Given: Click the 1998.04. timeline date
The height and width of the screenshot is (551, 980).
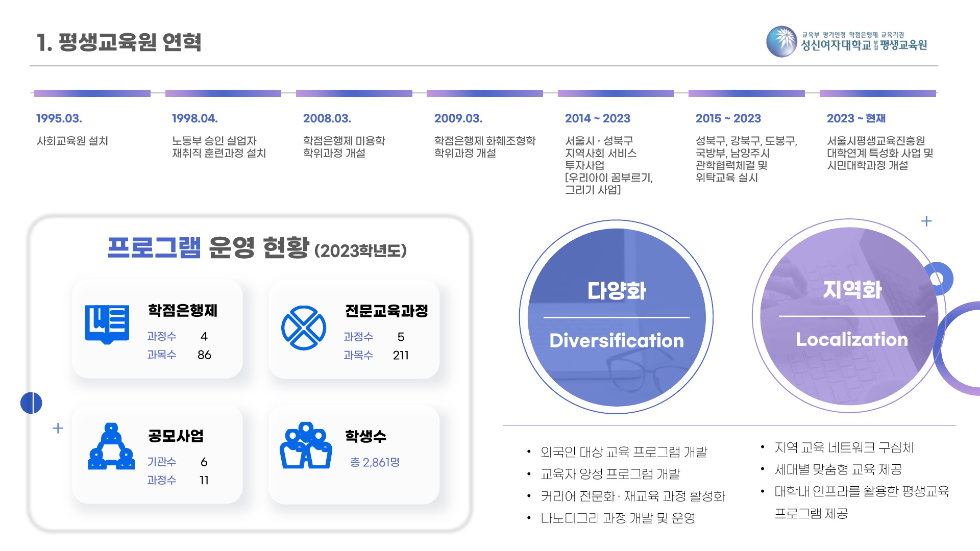Looking at the screenshot, I should pyautogui.click(x=195, y=118).
